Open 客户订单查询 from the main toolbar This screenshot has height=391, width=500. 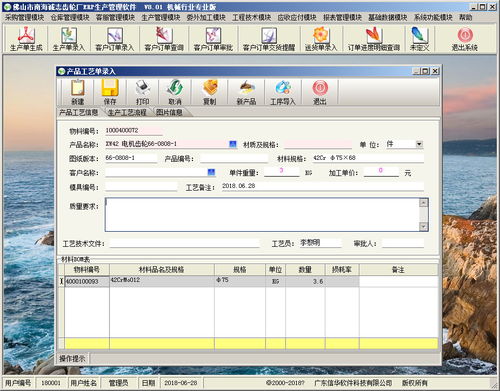164,39
